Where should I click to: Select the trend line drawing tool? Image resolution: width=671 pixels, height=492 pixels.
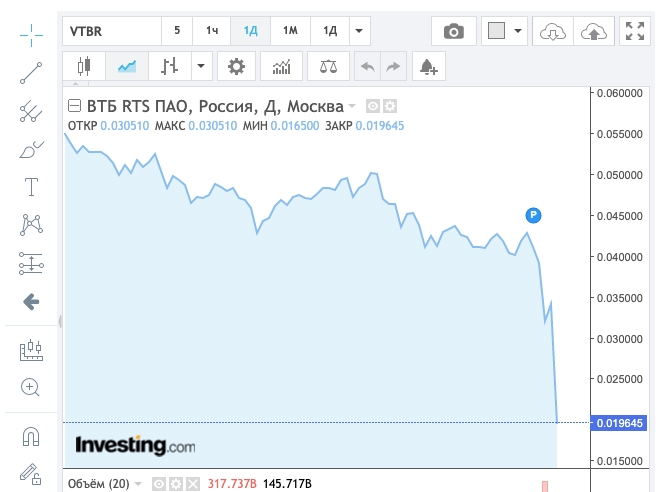click(x=31, y=71)
